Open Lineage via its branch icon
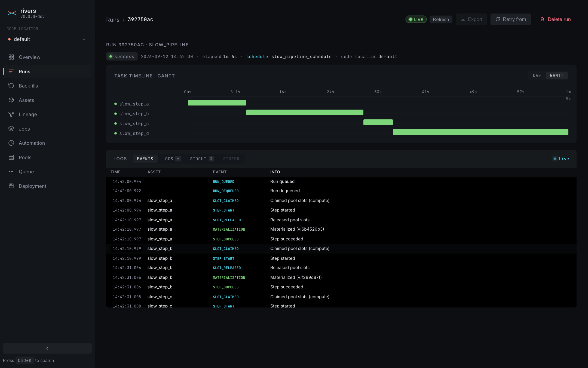The height and width of the screenshot is (368, 588). click(11, 114)
